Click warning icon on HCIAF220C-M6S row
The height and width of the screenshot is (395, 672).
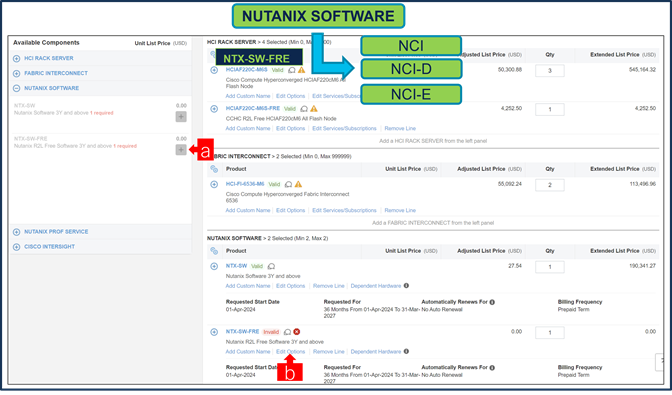tap(301, 70)
